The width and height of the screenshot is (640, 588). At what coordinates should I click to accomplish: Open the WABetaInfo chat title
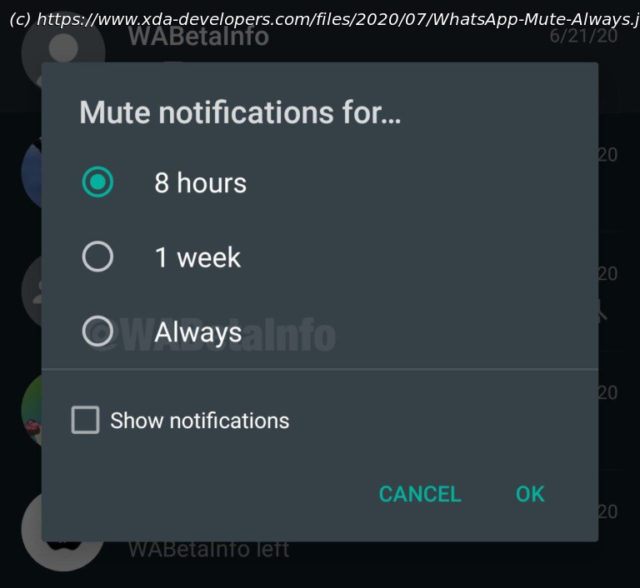(199, 36)
